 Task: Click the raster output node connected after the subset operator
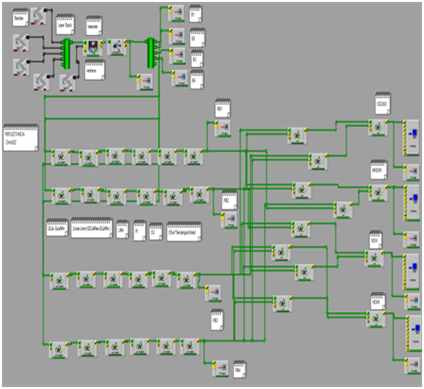[145, 82]
